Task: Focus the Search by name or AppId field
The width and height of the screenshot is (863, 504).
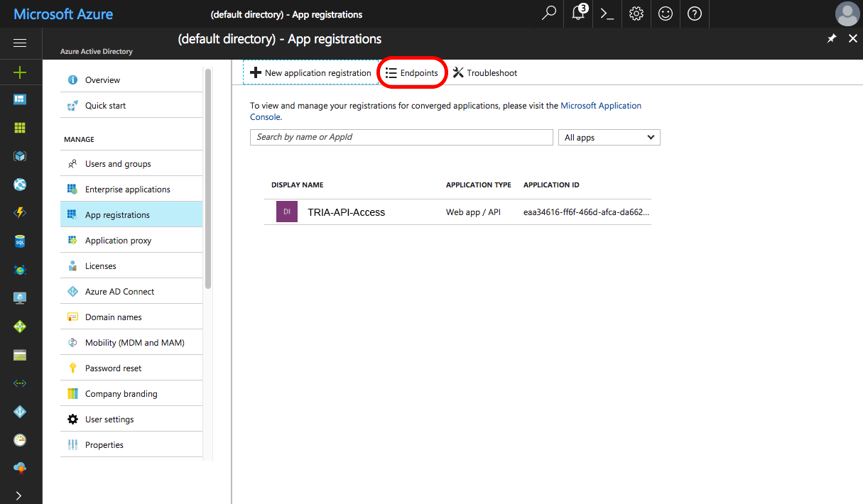Action: tap(401, 137)
